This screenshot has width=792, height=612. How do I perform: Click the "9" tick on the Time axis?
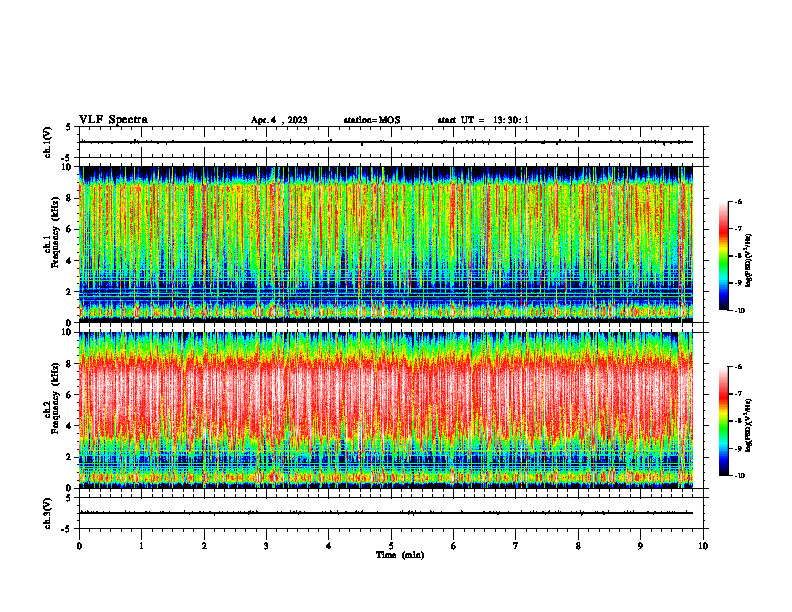pyautogui.click(x=640, y=546)
